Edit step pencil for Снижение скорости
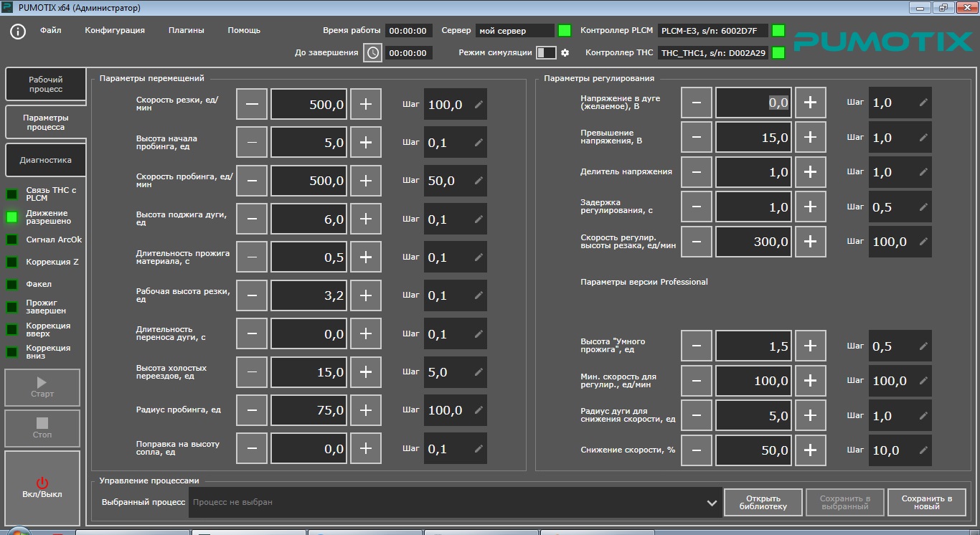The height and width of the screenshot is (535, 980). (x=923, y=450)
